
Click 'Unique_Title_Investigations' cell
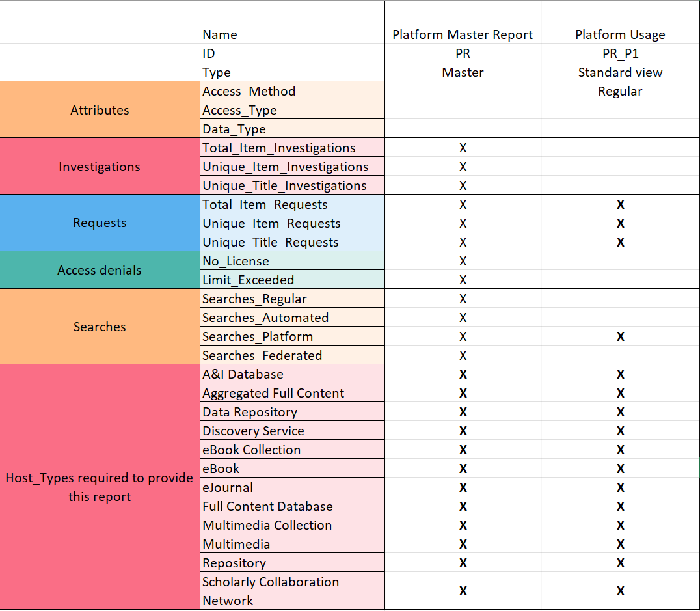[x=292, y=185]
